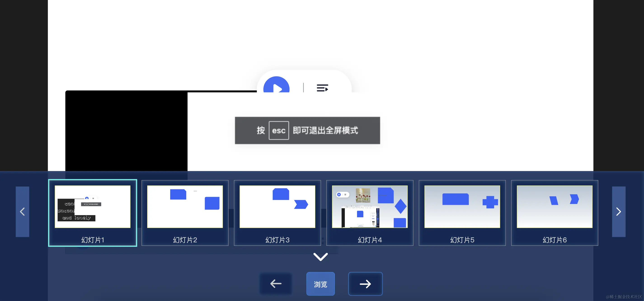Screen dimensions: 644x301
Task: Page the thumbnail strip to the left
Action: (23, 212)
